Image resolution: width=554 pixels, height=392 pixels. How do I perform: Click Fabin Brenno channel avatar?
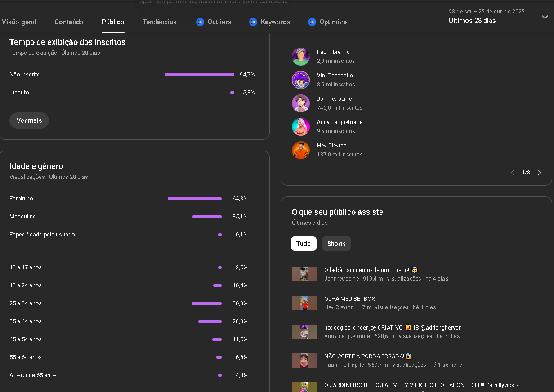(301, 57)
